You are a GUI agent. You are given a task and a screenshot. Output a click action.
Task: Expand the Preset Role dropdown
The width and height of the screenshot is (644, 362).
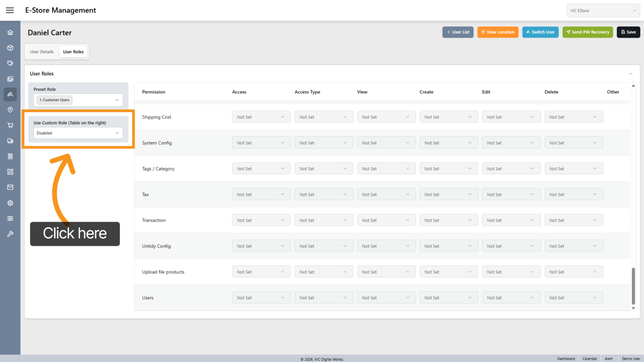point(78,100)
